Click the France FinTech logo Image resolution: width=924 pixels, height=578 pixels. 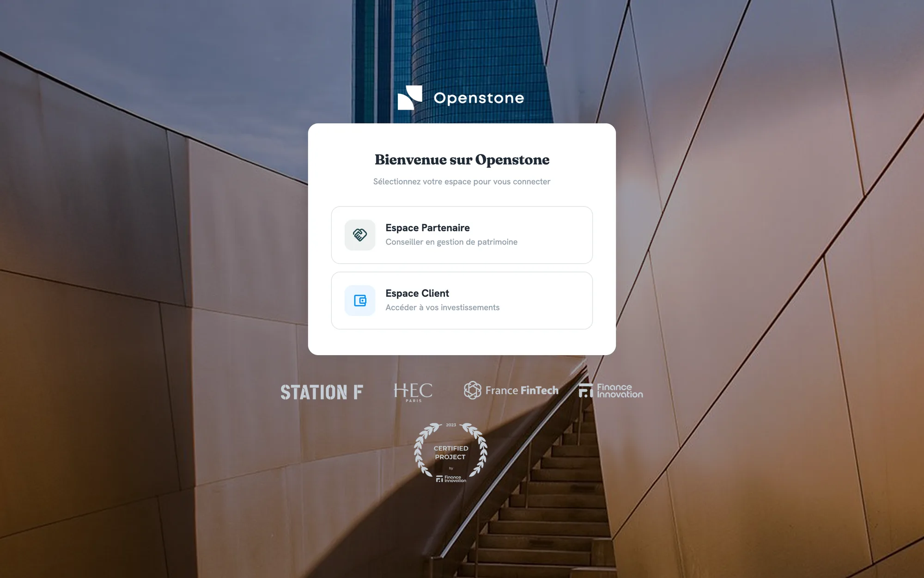tap(511, 390)
